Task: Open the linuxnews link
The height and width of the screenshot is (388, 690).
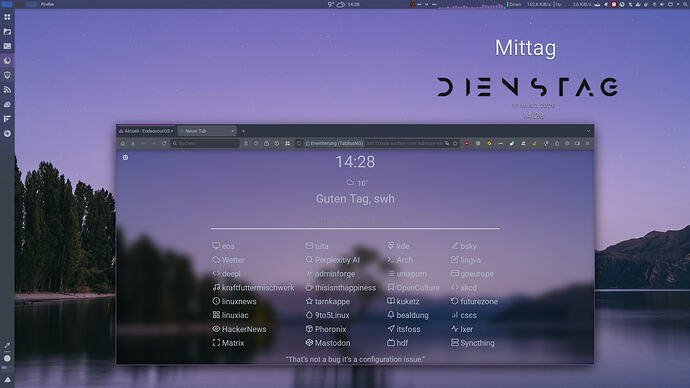Action: pos(234,301)
